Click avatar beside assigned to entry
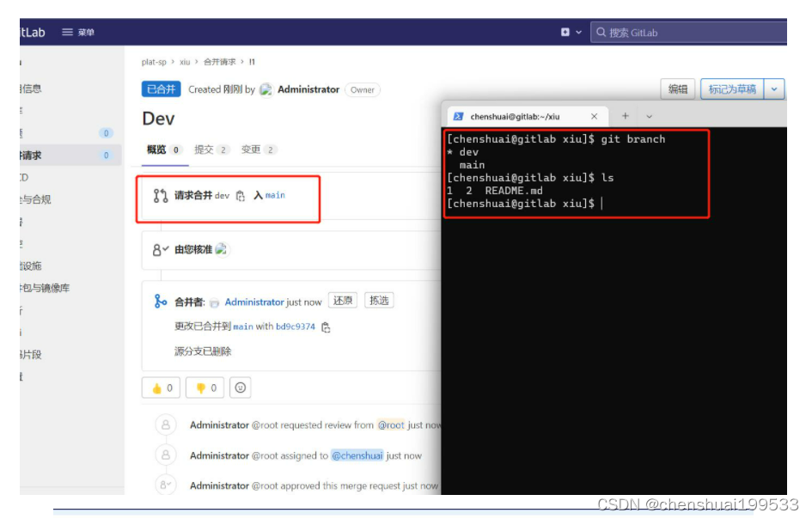 (166, 455)
